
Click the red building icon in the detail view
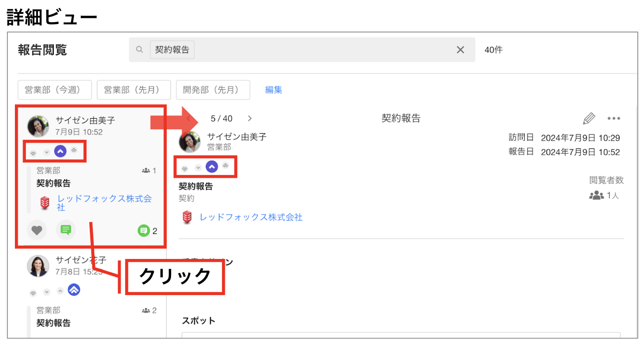point(187,217)
